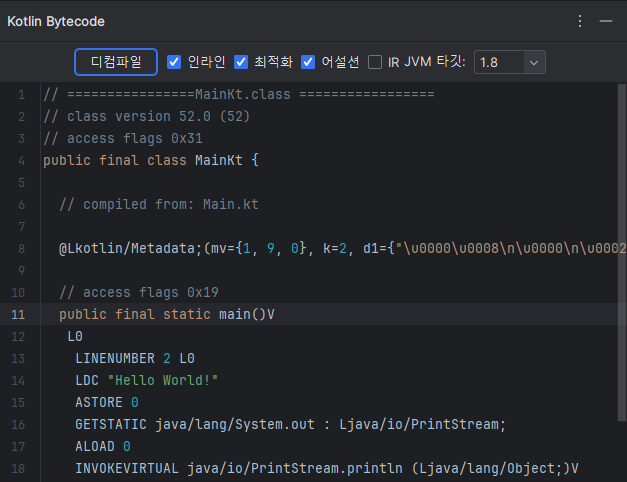The width and height of the screenshot is (627, 482).
Task: Click the 'ALOAD 0' instruction
Action: [x=103, y=446]
